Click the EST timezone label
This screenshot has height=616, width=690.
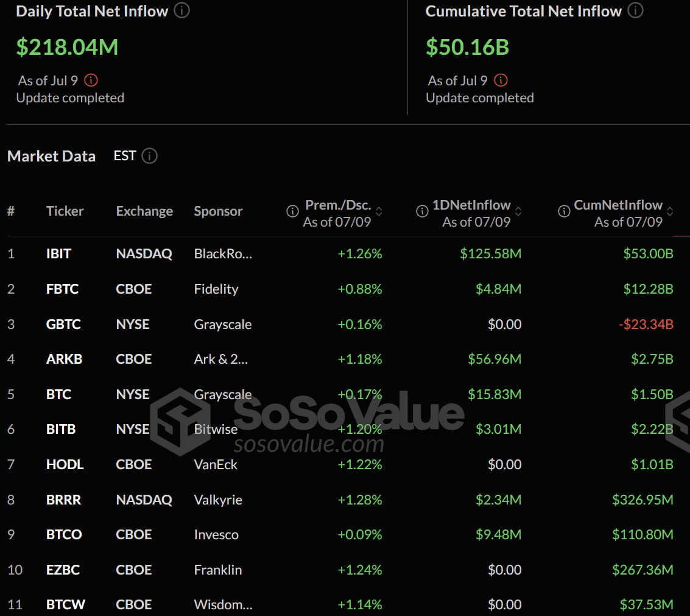[124, 156]
